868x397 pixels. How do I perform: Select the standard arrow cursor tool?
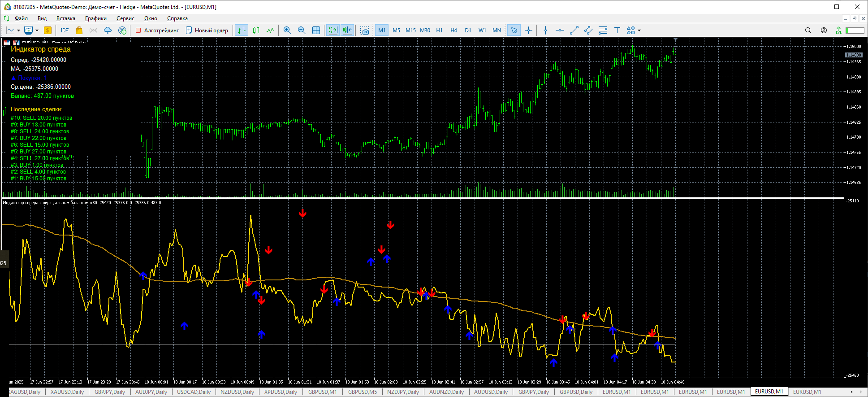coord(514,31)
